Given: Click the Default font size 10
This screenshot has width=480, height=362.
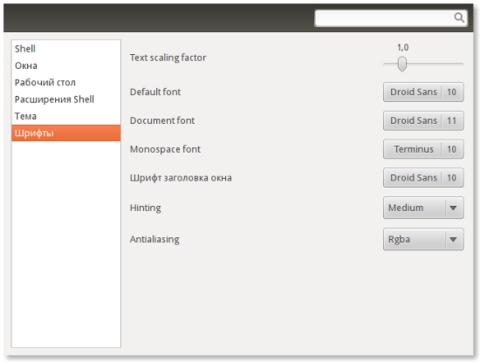Looking at the screenshot, I should pos(452,92).
